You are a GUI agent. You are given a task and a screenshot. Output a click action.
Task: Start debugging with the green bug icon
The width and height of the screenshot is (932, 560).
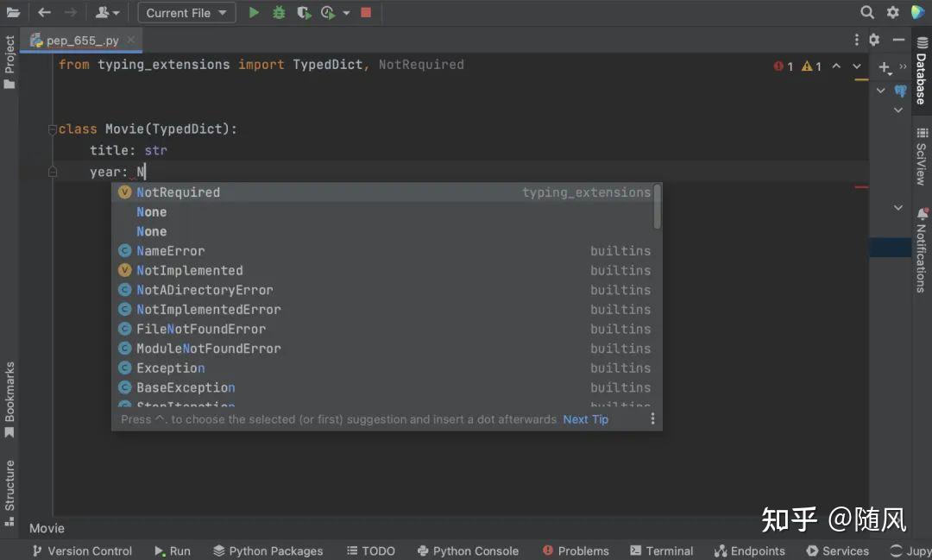click(x=278, y=12)
